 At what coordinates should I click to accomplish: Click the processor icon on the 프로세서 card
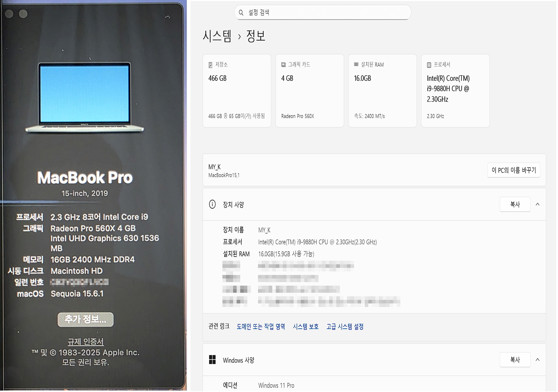[x=429, y=65]
